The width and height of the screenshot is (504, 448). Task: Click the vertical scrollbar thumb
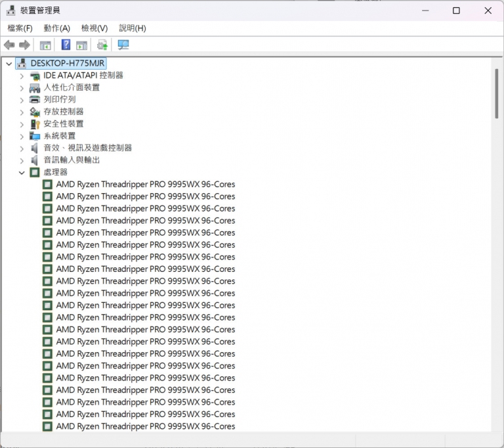[x=497, y=92]
